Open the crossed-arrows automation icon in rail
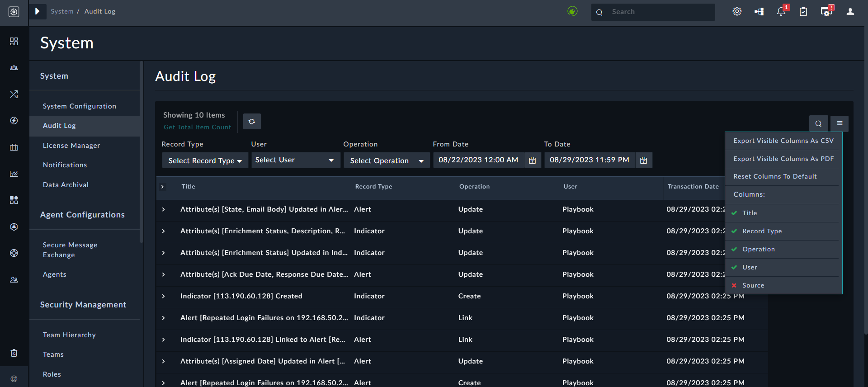 click(x=14, y=94)
